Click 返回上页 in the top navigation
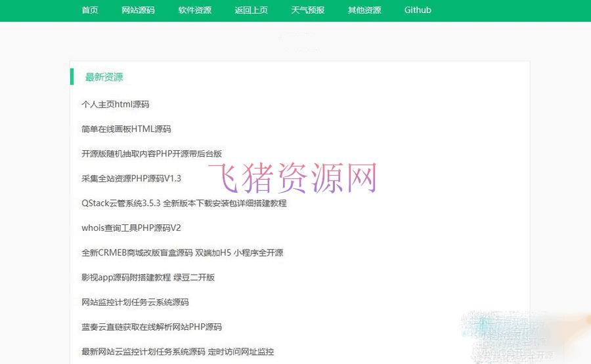Screen dimensions: 591x364 click(251, 10)
